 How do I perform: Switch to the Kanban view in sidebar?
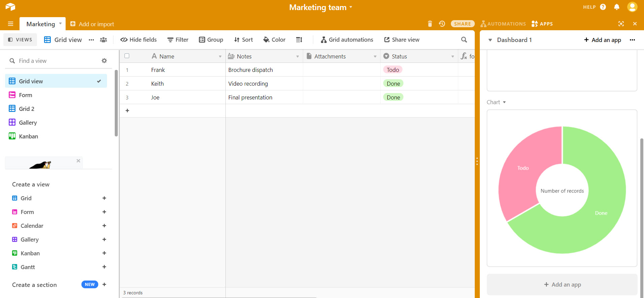[x=28, y=136]
